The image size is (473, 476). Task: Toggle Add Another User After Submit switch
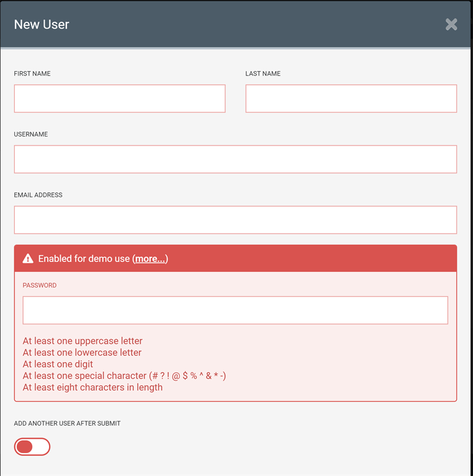[32, 447]
